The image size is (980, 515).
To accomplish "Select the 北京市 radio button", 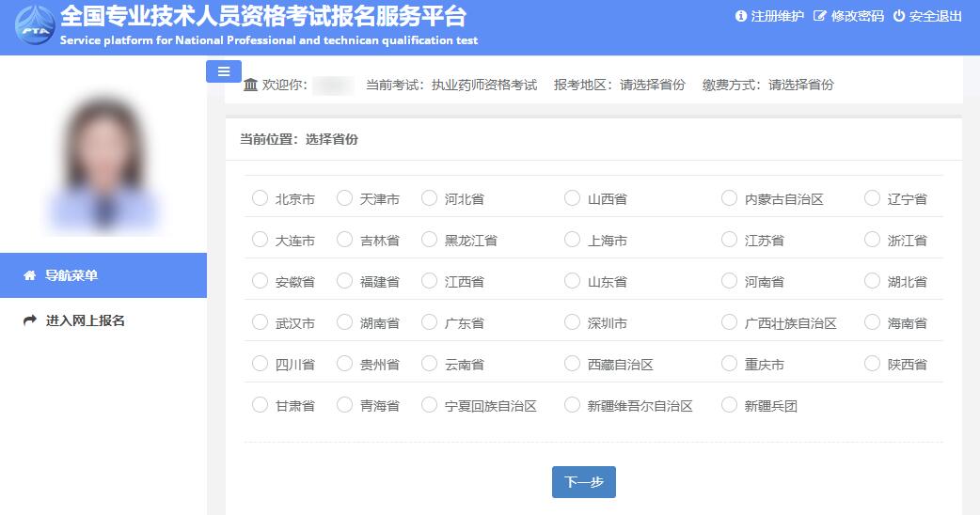I will click(261, 198).
